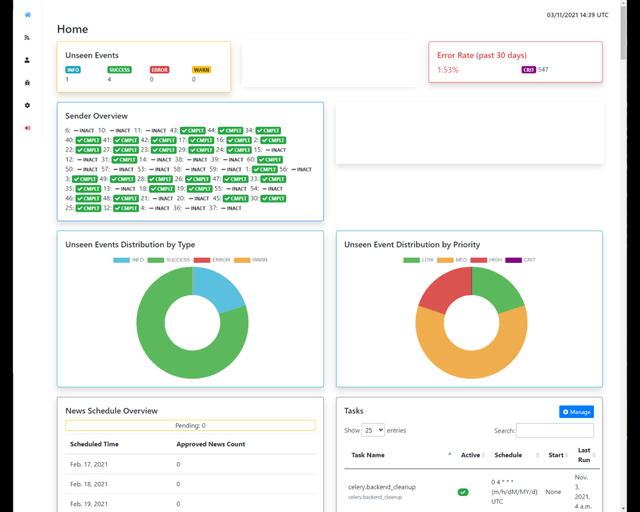
Task: Click the Tasks search input field
Action: click(x=555, y=430)
